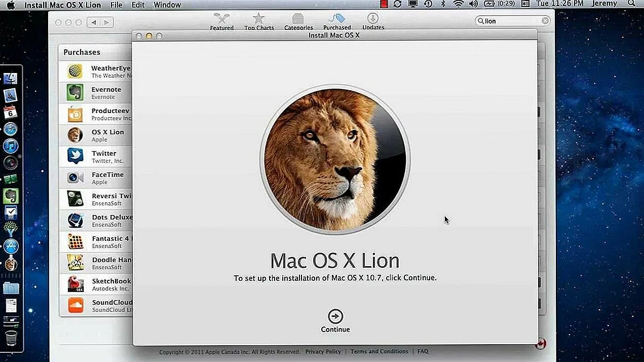Open Finder from the Dock

(11, 79)
